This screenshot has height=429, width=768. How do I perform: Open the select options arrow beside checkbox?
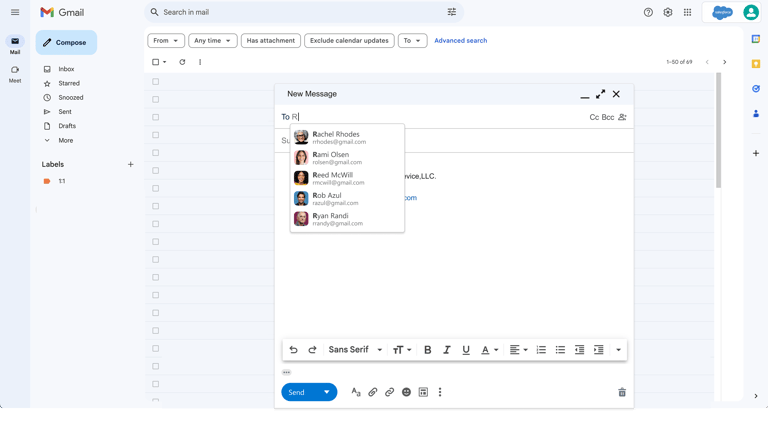click(x=165, y=62)
